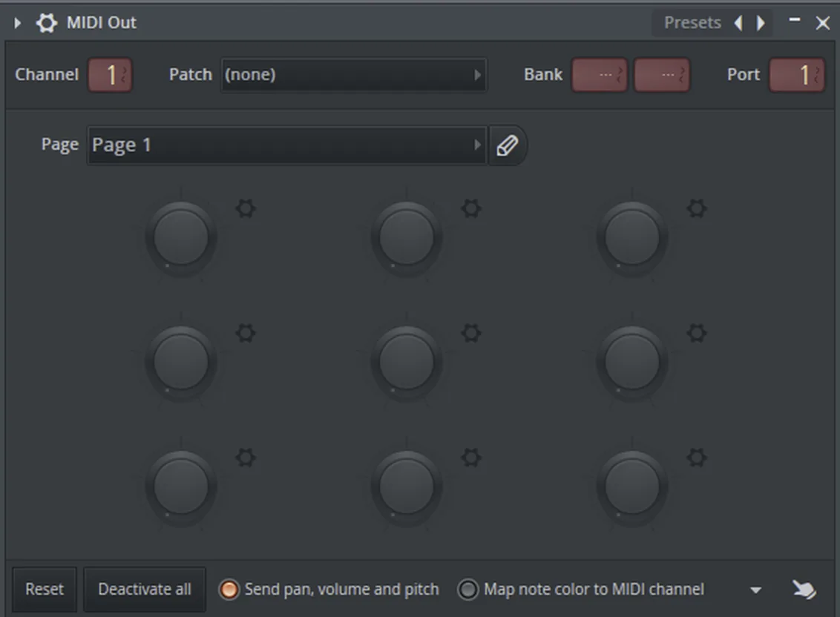Image resolution: width=840 pixels, height=617 pixels.
Task: Click bottom-left controller knob
Action: (181, 487)
